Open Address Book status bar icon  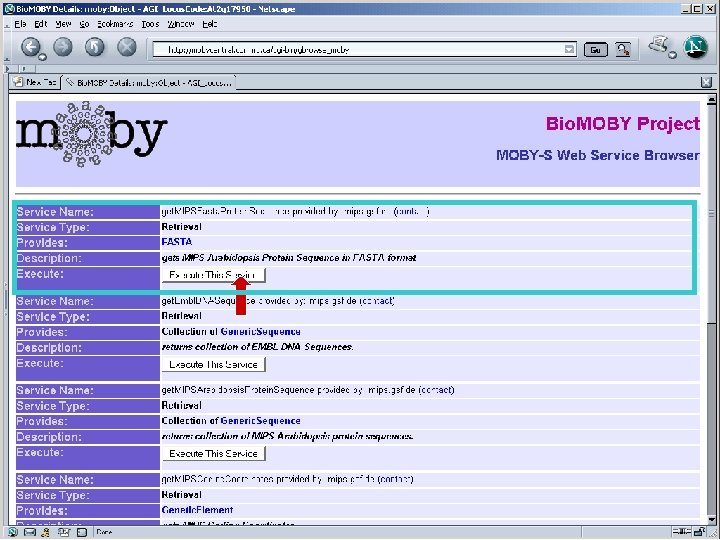[x=82, y=533]
